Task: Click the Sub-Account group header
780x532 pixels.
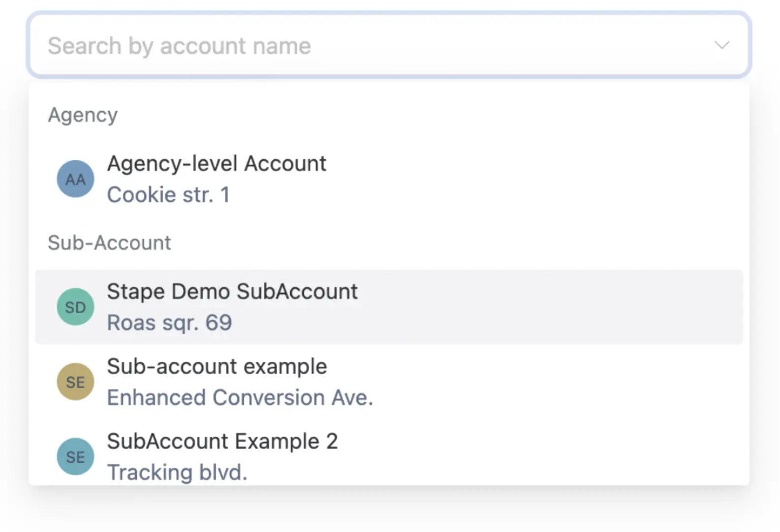Action: click(x=109, y=243)
